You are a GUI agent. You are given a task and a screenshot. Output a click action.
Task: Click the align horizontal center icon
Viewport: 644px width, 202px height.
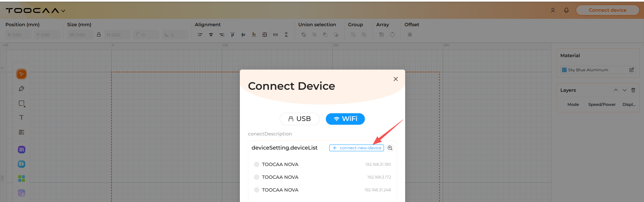(x=211, y=35)
